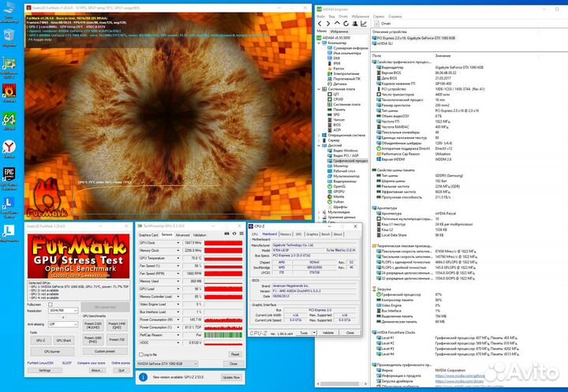Open the graph icon in AIDA64's toolbar
The height and width of the screenshot is (392, 568).
(364, 24)
